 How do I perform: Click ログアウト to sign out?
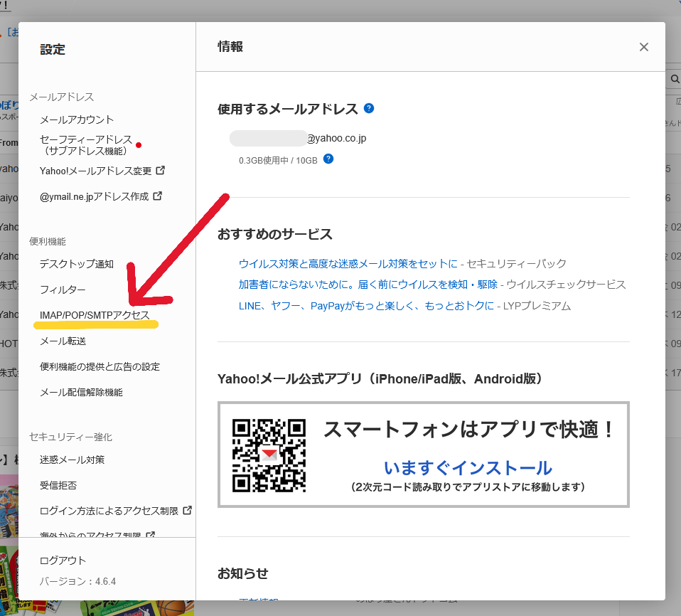63,561
